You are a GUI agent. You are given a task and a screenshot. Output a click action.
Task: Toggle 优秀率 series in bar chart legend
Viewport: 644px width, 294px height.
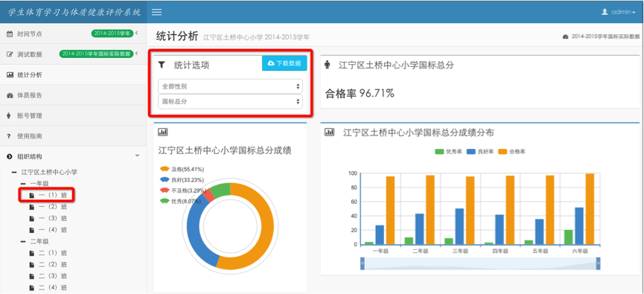tap(448, 152)
